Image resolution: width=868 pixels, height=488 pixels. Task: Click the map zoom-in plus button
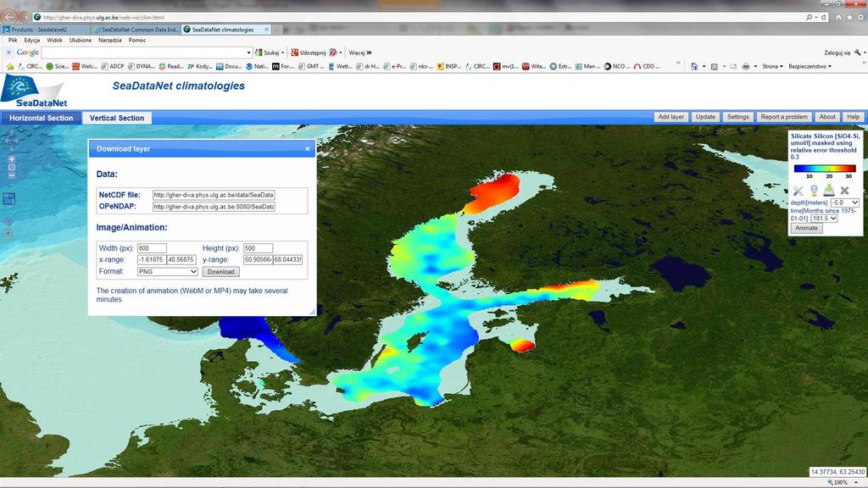pos(12,159)
